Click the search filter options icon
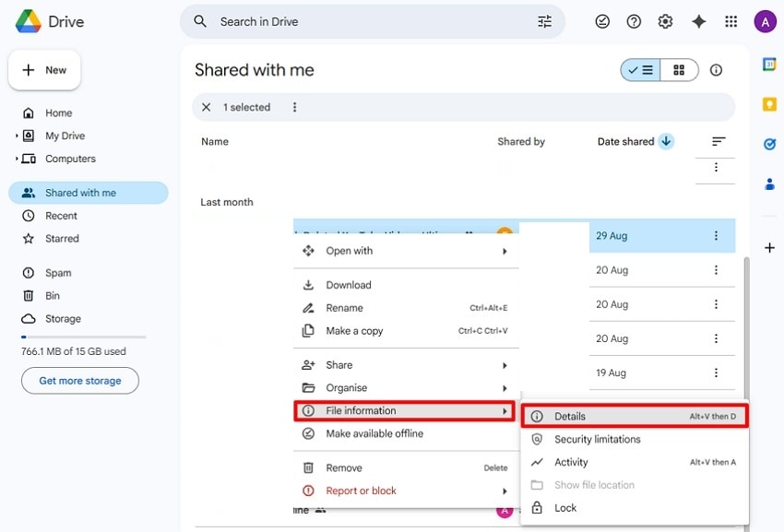The image size is (784, 532). pos(544,21)
